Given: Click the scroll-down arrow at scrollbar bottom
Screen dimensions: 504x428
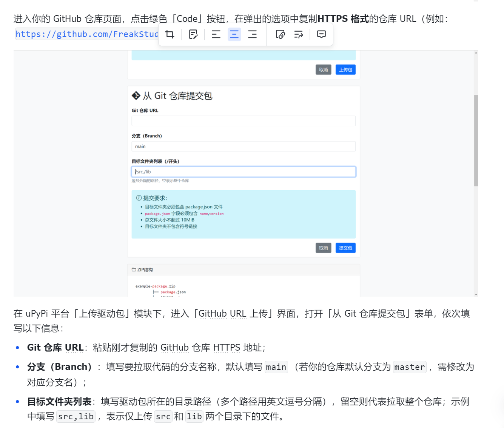Looking at the screenshot, I should pos(476,294).
